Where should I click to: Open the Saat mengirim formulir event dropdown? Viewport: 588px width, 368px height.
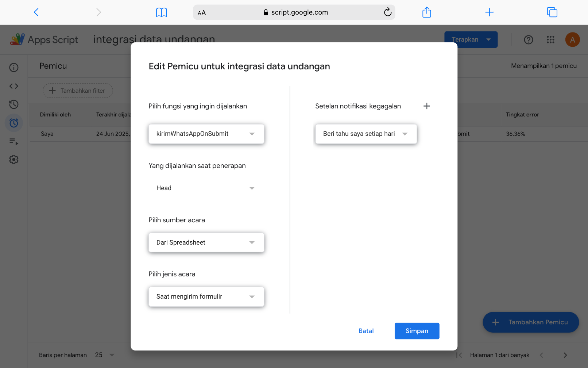206,297
